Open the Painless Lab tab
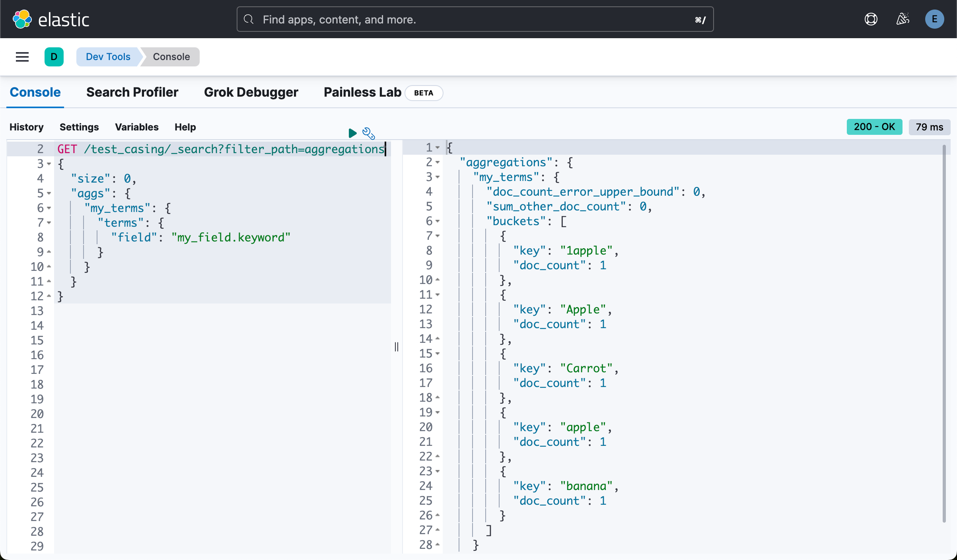957x560 pixels. click(x=362, y=92)
